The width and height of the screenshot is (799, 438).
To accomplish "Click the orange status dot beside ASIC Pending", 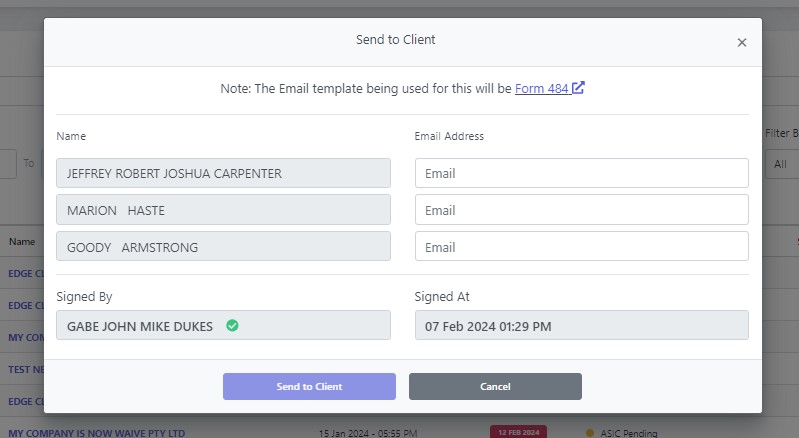I will 590,433.
